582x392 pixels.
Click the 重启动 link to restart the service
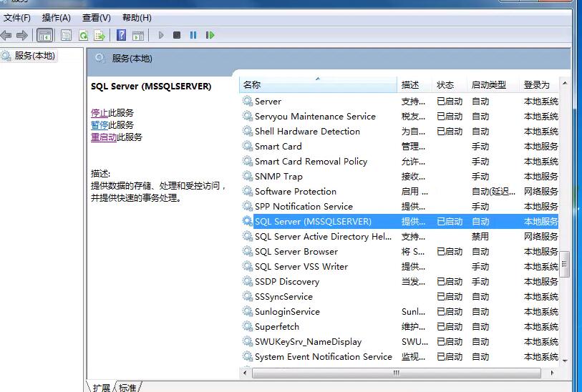104,137
